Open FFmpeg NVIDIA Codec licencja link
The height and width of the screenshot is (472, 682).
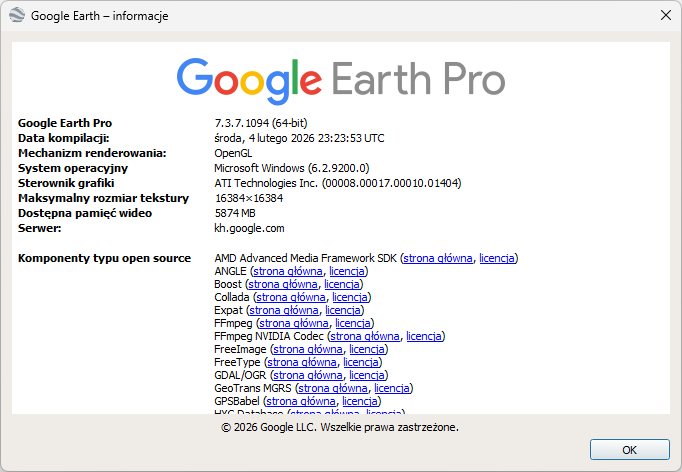point(424,336)
